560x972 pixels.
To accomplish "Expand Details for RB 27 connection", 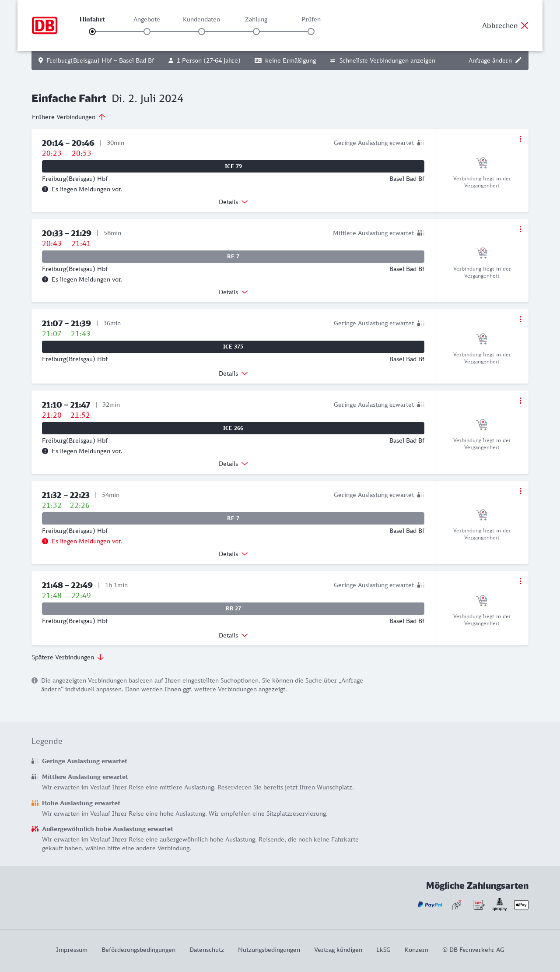I will 233,635.
